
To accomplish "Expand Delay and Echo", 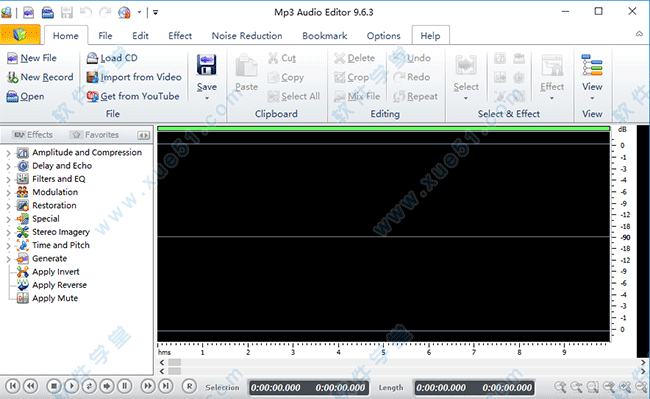I will pos(8,166).
